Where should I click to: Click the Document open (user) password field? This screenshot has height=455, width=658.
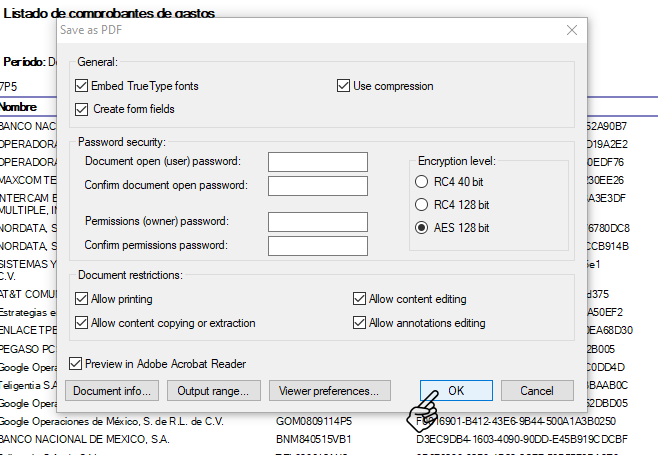point(318,162)
